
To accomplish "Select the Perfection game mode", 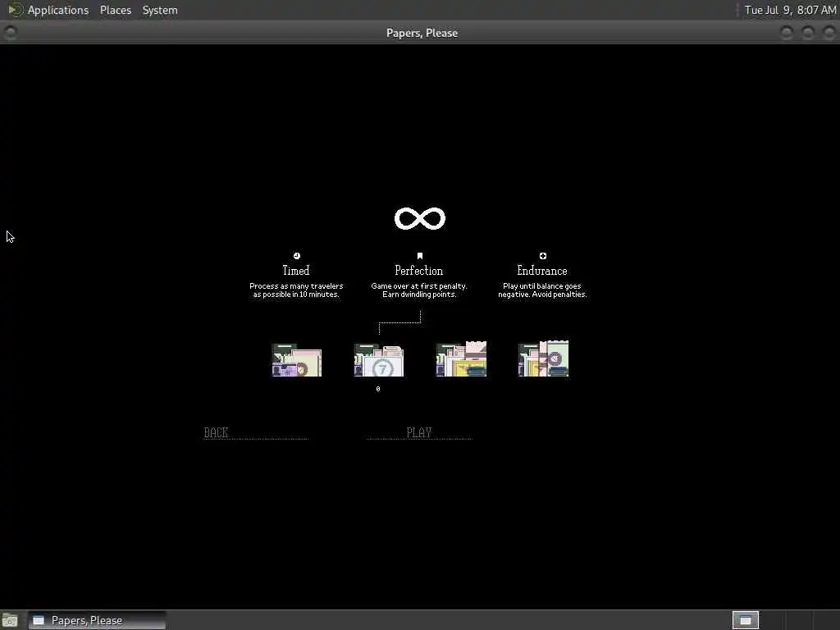I will 419,271.
